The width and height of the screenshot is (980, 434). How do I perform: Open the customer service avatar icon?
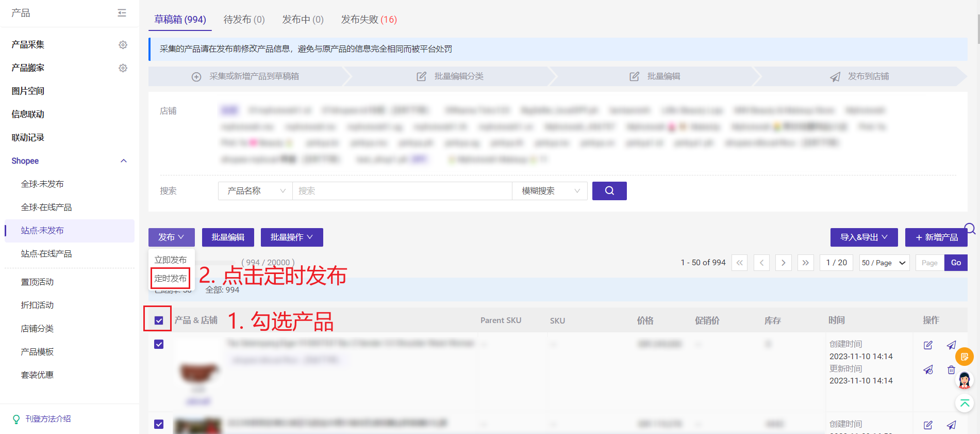(964, 380)
